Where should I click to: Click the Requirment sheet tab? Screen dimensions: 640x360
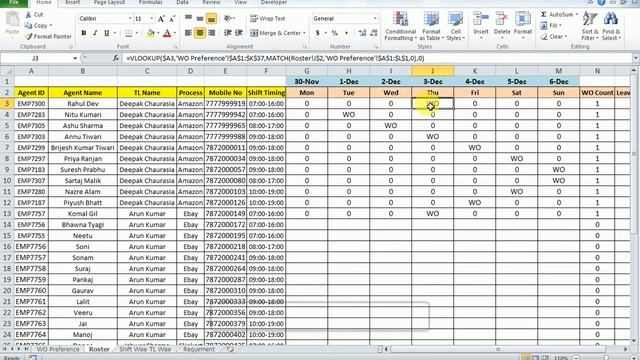pos(199,349)
